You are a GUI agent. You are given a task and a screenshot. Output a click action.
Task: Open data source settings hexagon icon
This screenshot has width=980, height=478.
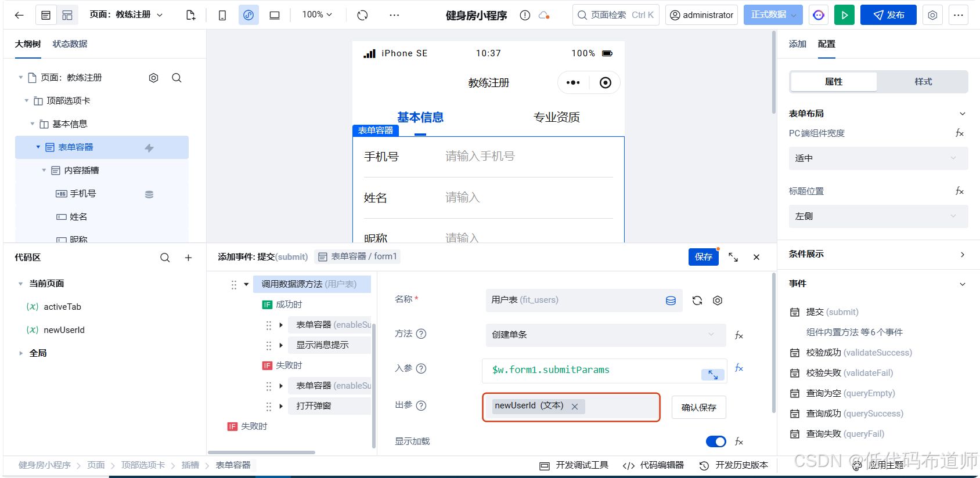point(718,300)
